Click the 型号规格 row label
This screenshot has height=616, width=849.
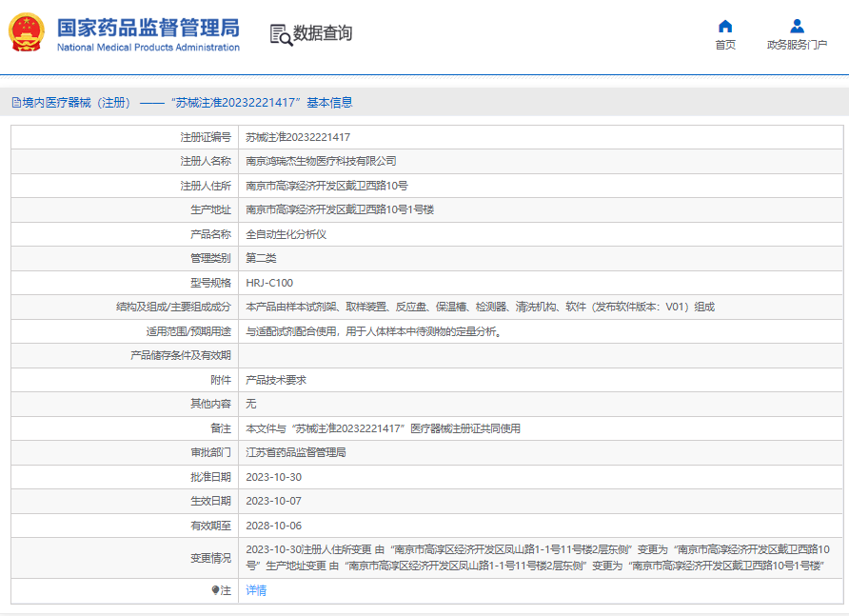pos(210,283)
